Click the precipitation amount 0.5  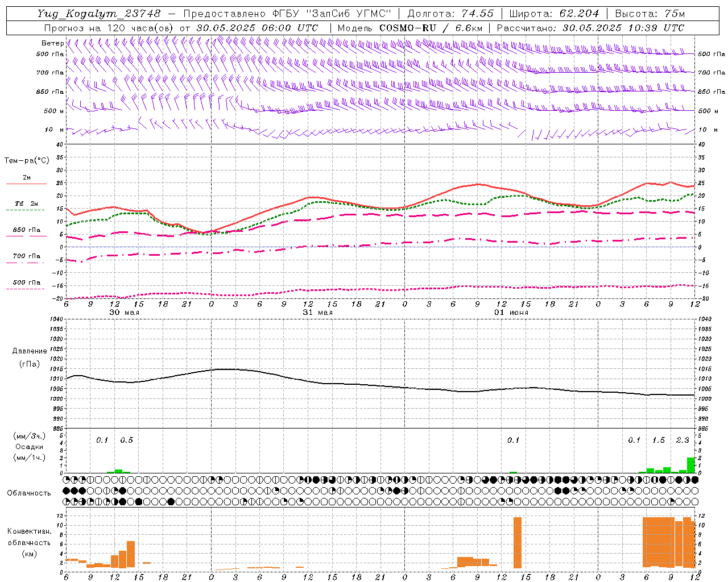tap(126, 440)
